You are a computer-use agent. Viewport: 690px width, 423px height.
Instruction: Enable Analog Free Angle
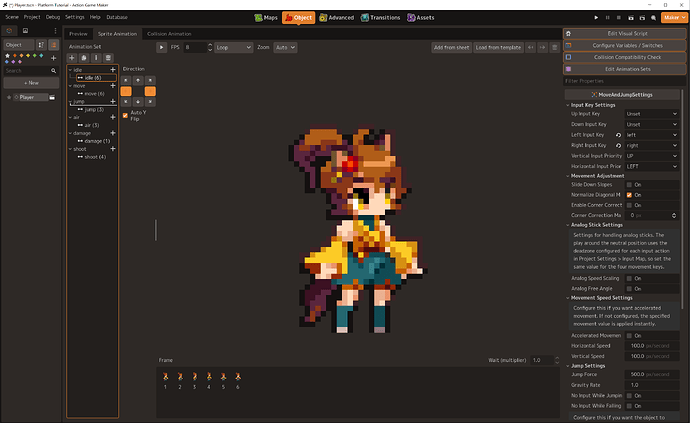629,289
